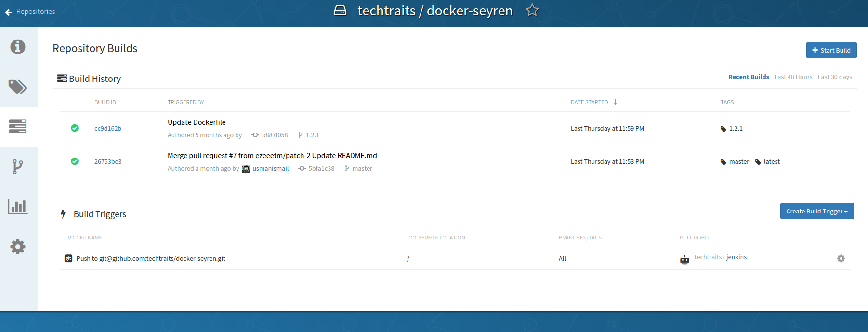Screen dimensions: 868x332
Task: Open the jenkins trigger options gear
Action: (x=841, y=259)
